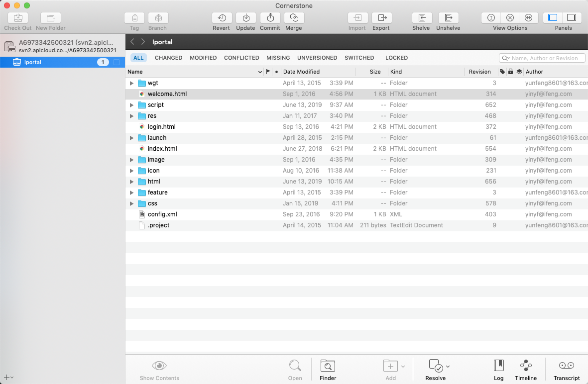Click the flag column header icon
588x384 pixels.
pos(268,72)
